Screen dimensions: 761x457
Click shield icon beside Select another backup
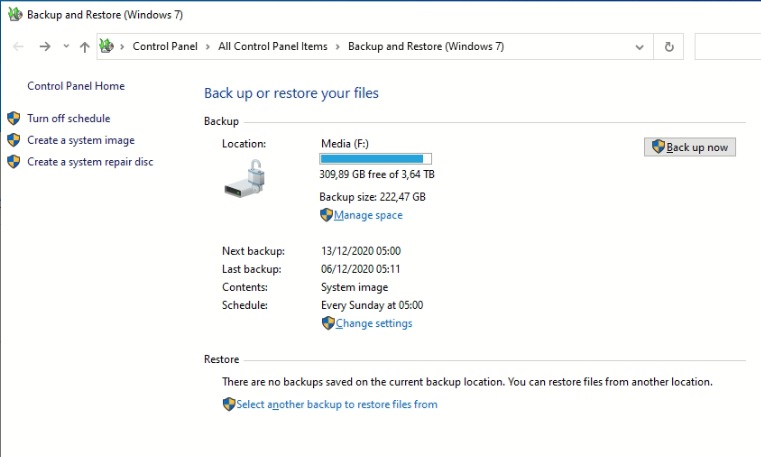[229, 404]
